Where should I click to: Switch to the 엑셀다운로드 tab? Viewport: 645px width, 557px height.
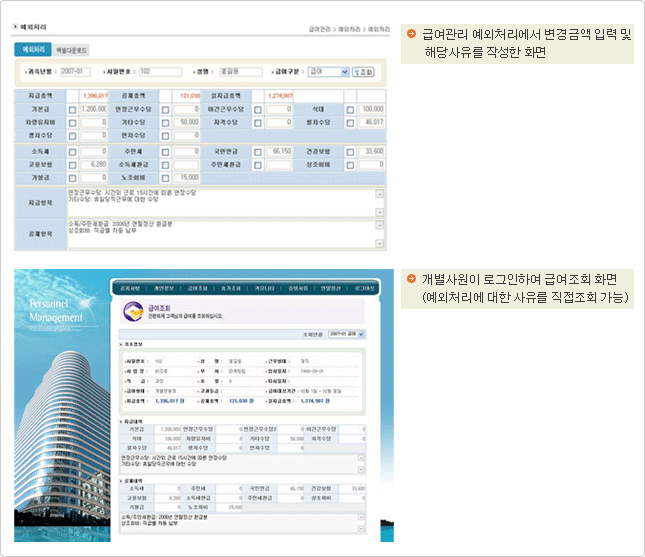(x=71, y=49)
